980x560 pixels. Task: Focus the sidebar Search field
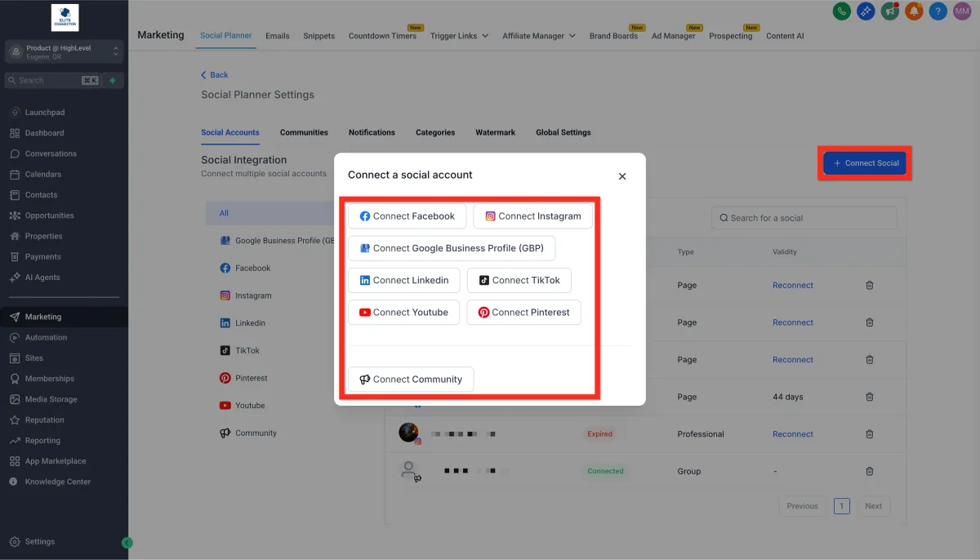(x=52, y=80)
